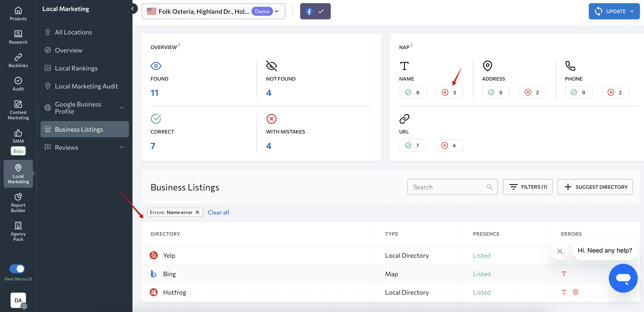Click the CORRECT checkmark icon
The height and width of the screenshot is (312, 644).
click(156, 119)
